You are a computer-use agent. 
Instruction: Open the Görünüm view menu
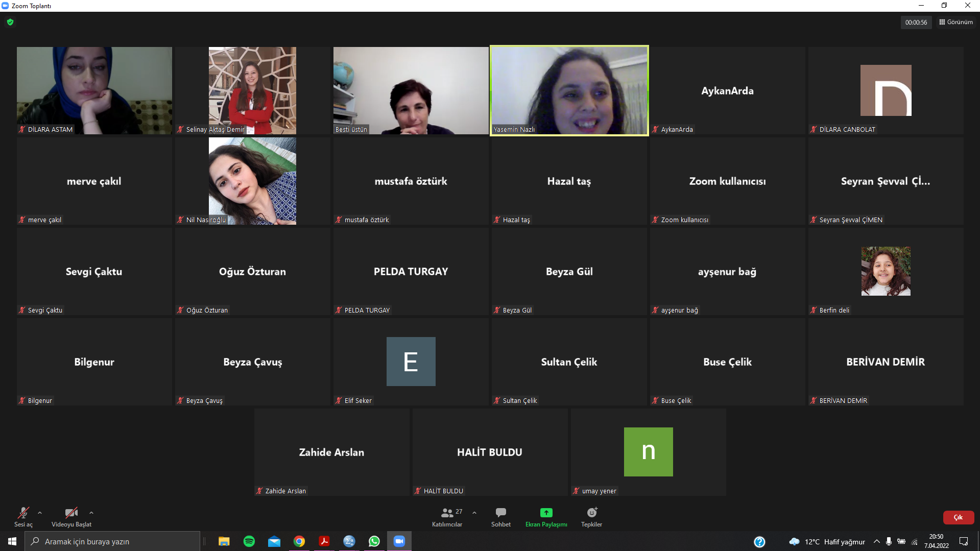click(x=955, y=22)
